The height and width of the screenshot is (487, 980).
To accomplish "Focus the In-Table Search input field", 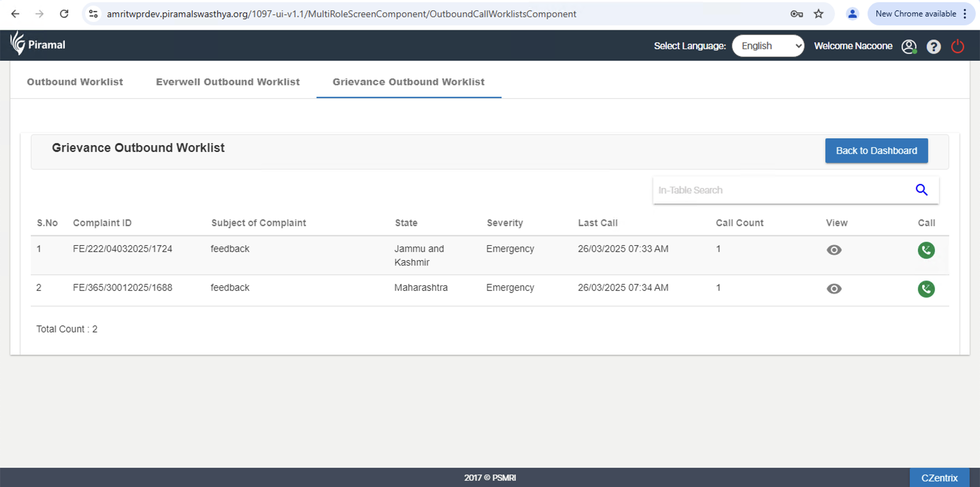I will click(780, 190).
